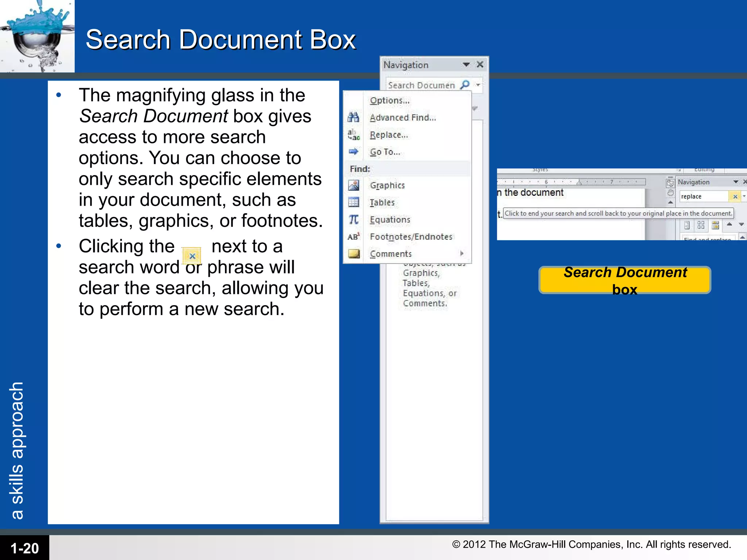The height and width of the screenshot is (560, 747).
Task: Click the Graphics picture icon
Action: click(353, 185)
